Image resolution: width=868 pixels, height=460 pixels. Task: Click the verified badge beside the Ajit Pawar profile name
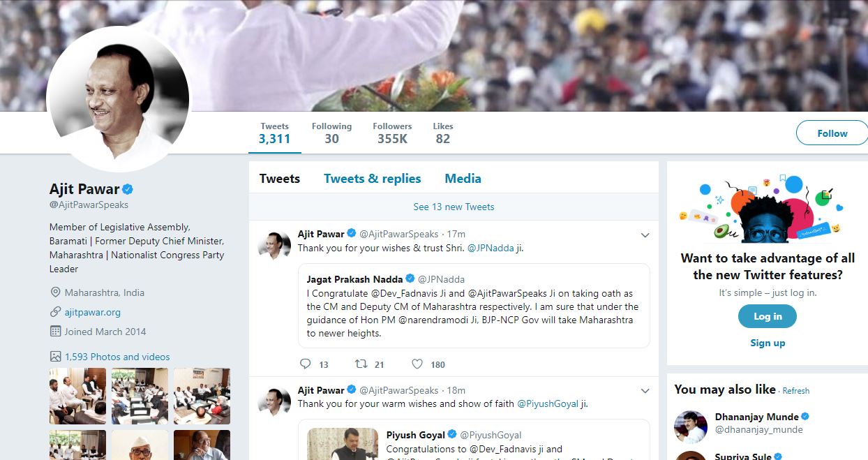click(x=128, y=189)
